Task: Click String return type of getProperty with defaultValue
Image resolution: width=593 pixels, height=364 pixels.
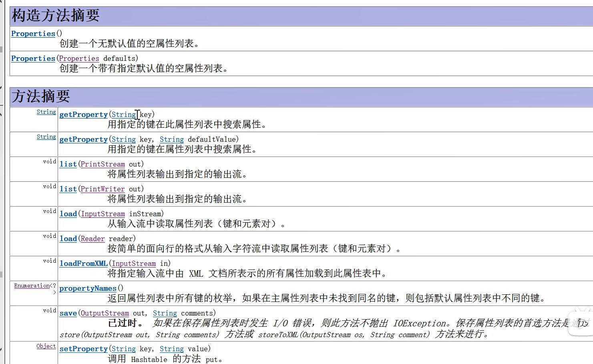Action: click(46, 137)
